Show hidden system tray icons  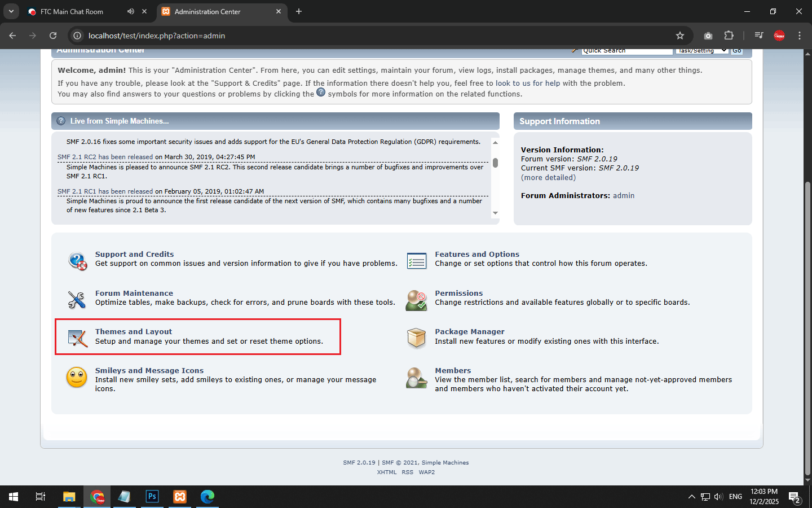[691, 497]
